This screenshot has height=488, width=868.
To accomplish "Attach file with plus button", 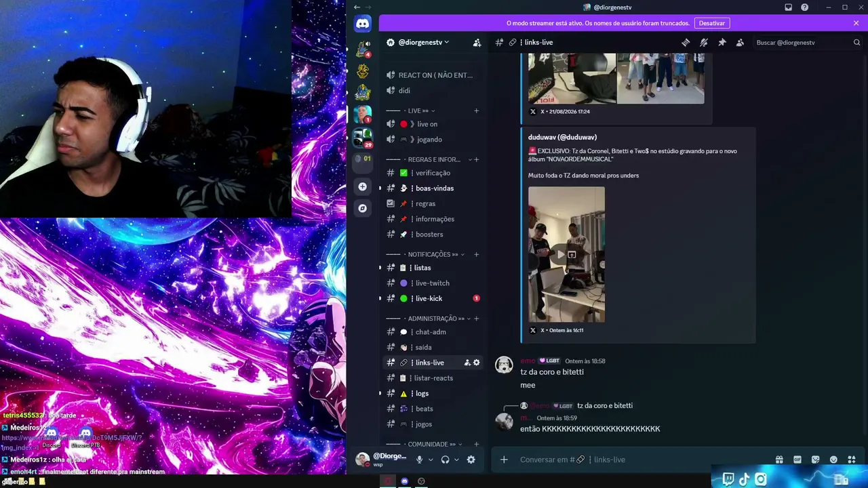I will tap(504, 460).
